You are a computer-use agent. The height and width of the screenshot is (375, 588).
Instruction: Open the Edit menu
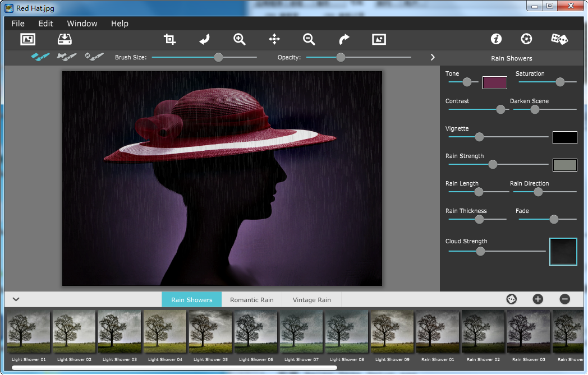click(45, 24)
